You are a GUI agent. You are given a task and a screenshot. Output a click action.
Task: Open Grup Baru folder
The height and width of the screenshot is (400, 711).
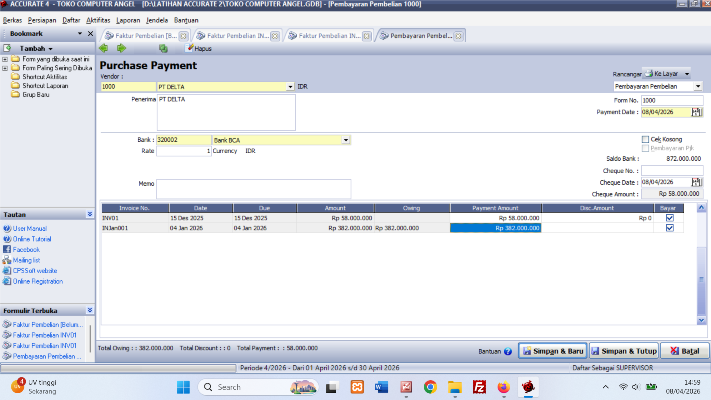[30, 94]
